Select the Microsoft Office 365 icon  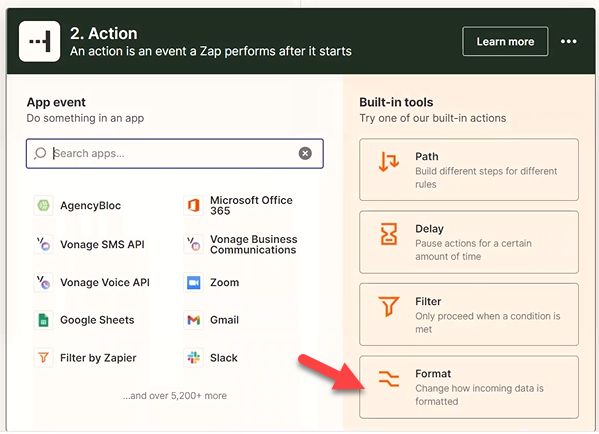pyautogui.click(x=193, y=206)
